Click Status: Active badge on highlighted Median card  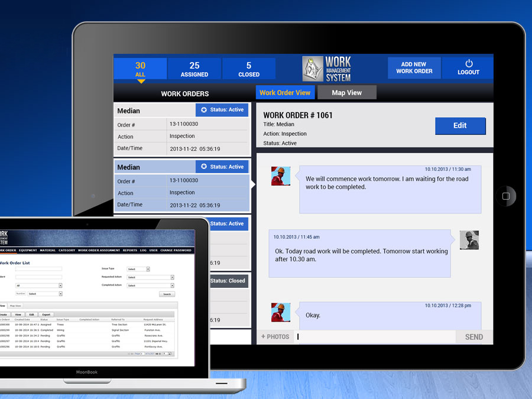click(222, 167)
